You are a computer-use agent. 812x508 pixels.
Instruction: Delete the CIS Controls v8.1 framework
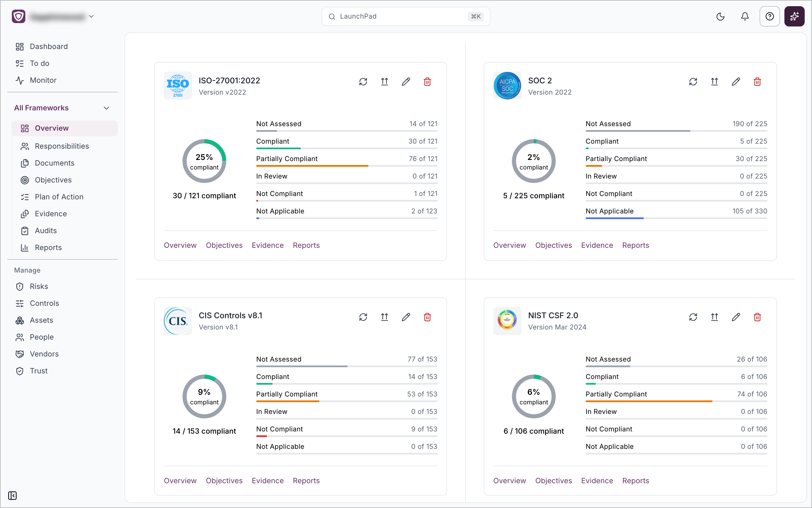point(427,317)
